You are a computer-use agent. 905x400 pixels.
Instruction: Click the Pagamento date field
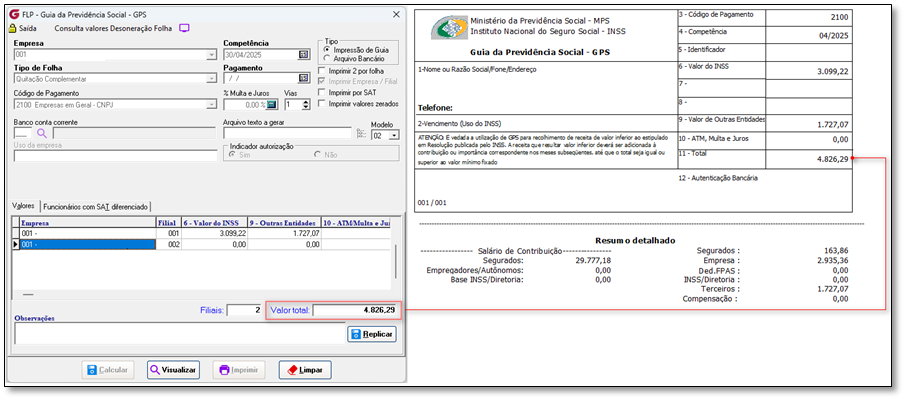(x=260, y=79)
